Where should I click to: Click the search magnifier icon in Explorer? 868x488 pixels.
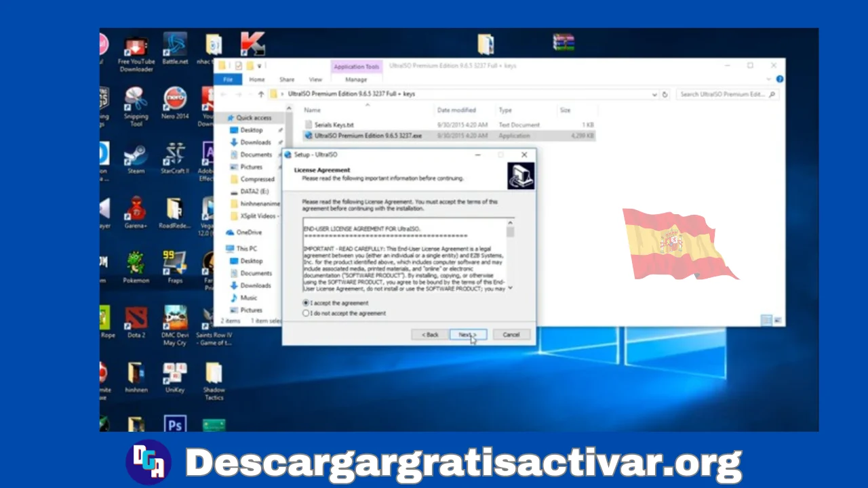click(x=772, y=94)
